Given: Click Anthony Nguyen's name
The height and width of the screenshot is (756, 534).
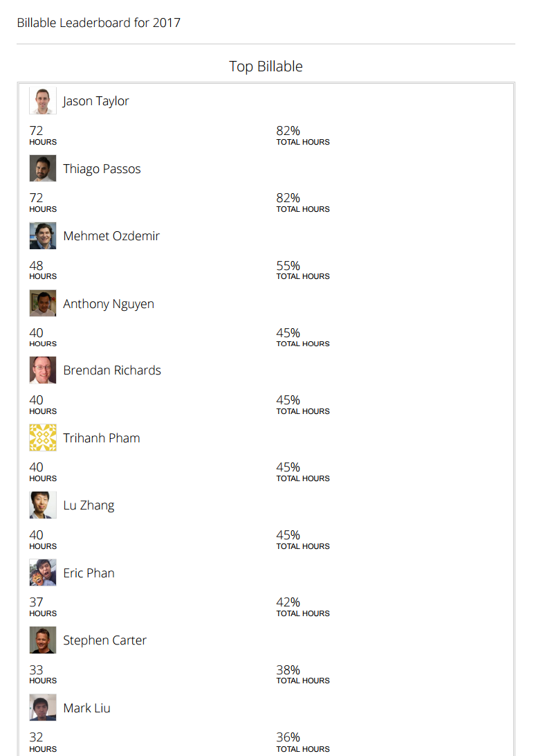Looking at the screenshot, I should 109,304.
